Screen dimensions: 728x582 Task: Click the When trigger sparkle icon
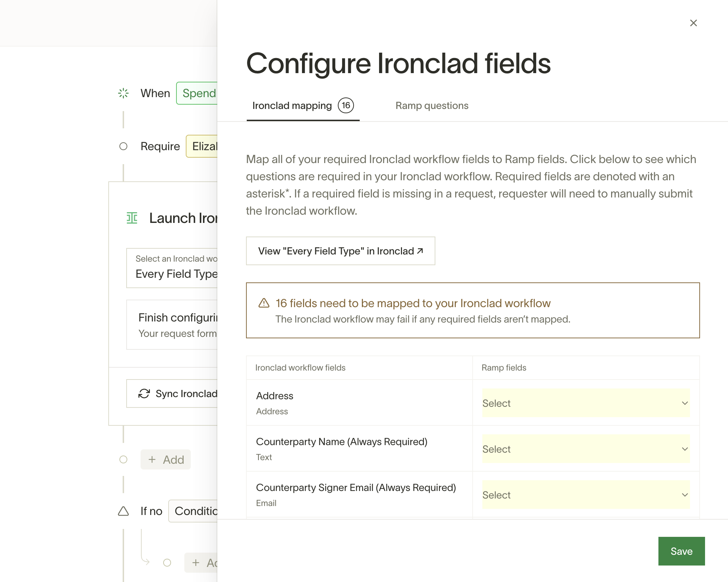(x=123, y=93)
